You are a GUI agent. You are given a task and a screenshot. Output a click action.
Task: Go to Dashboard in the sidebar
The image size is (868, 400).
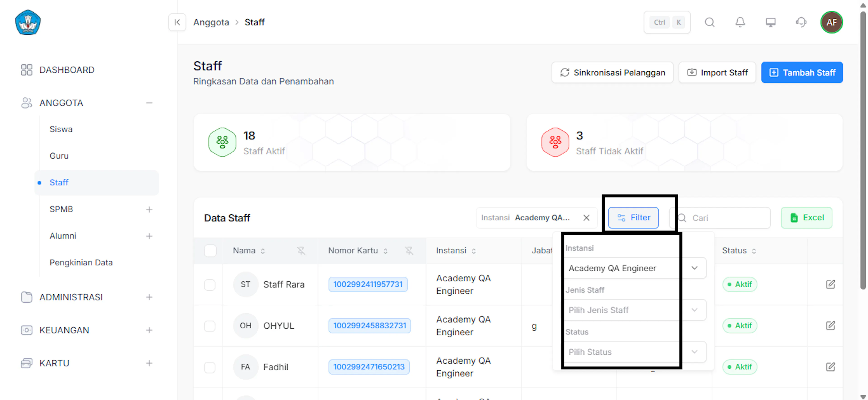click(67, 70)
